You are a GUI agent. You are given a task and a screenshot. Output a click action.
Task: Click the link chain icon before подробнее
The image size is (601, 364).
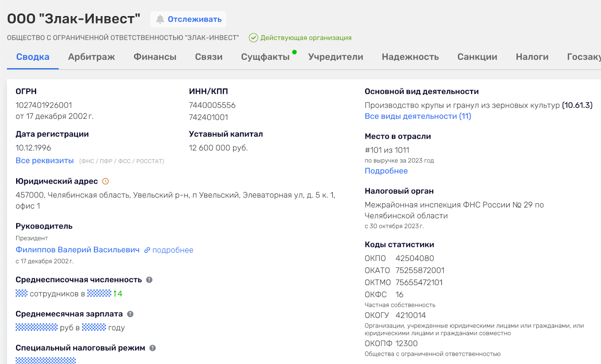pyautogui.click(x=147, y=250)
